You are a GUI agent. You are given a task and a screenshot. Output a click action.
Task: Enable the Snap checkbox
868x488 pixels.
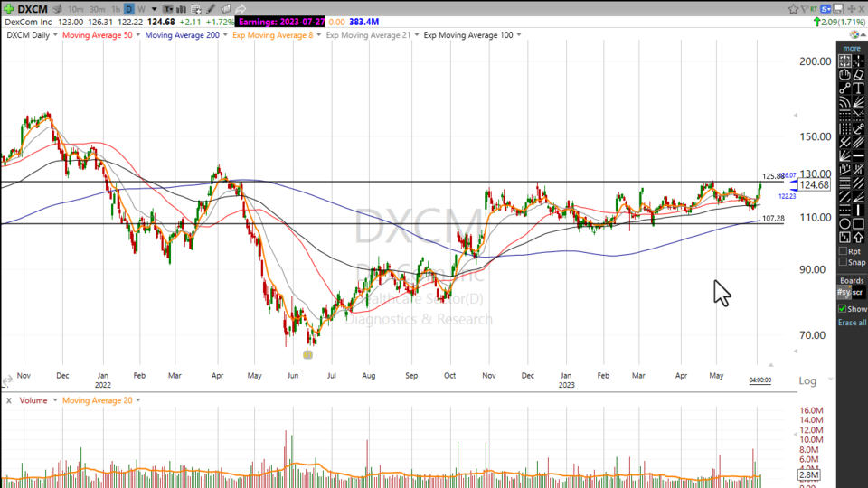click(843, 262)
